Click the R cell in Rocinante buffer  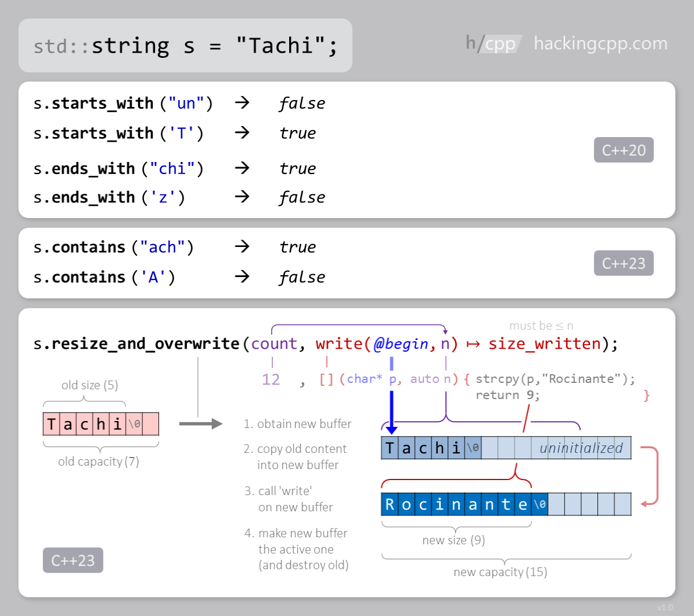[x=390, y=504]
